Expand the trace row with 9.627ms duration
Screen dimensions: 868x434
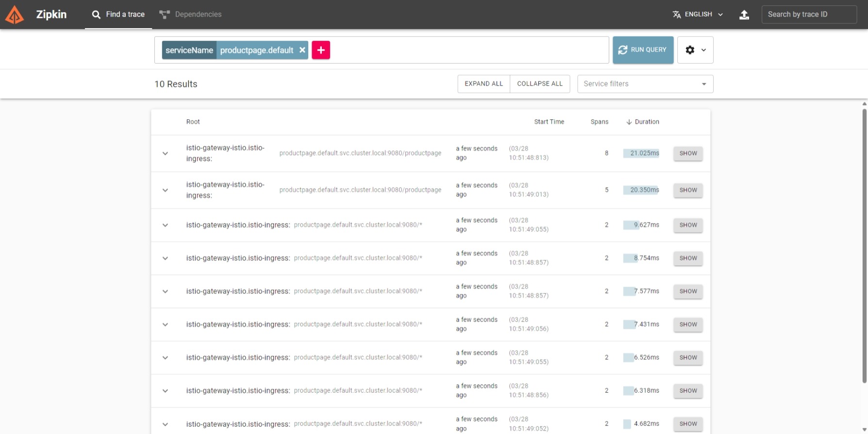click(165, 225)
